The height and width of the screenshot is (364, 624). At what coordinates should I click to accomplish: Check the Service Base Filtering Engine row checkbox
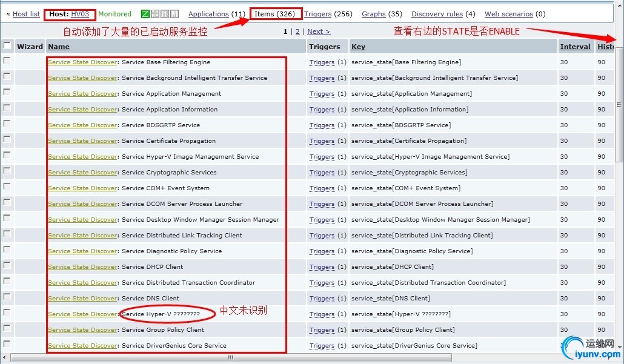(7, 61)
